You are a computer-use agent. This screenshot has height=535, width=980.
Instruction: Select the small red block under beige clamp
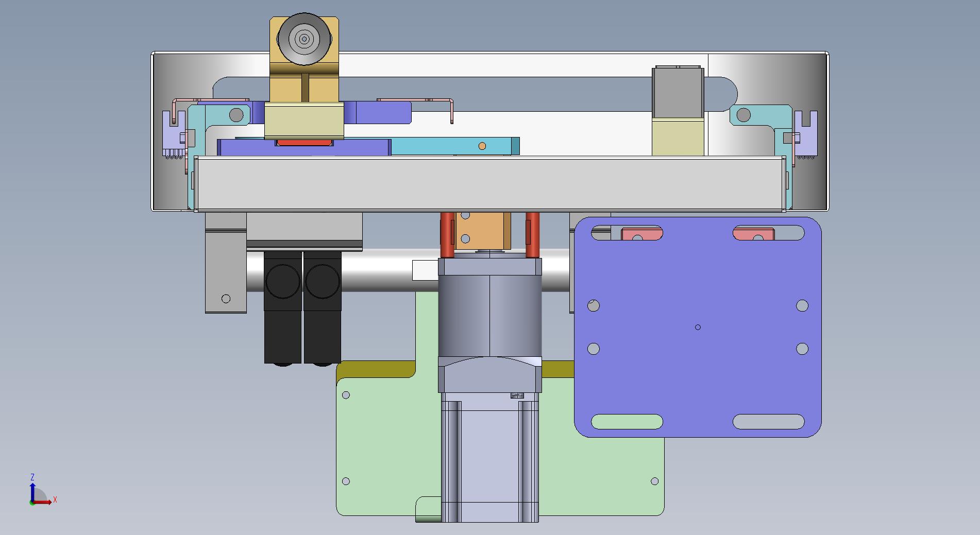coord(304,143)
